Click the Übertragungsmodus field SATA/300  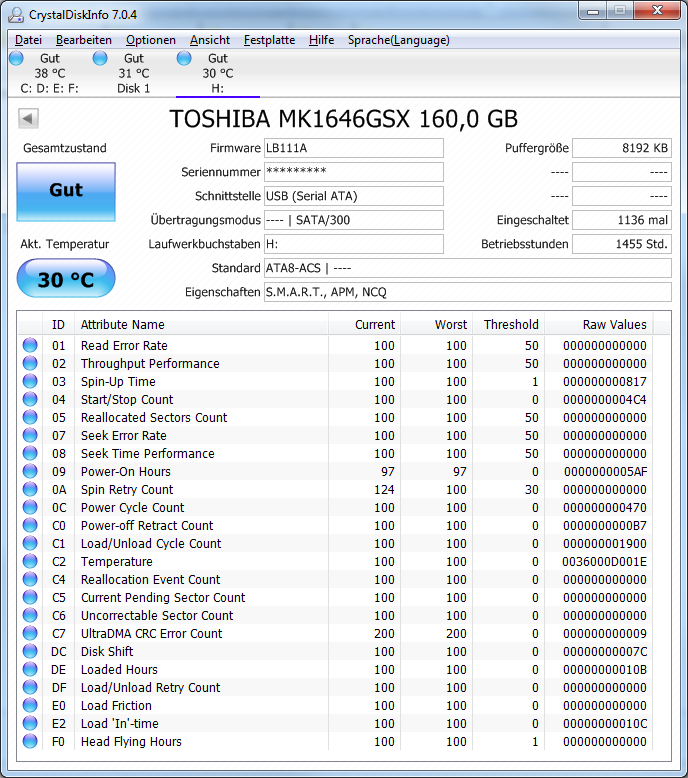pyautogui.click(x=354, y=220)
